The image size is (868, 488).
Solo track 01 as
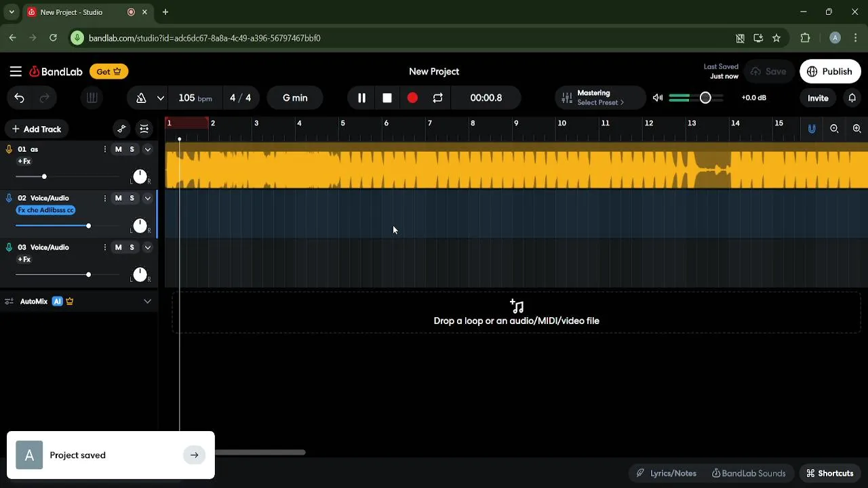click(132, 149)
